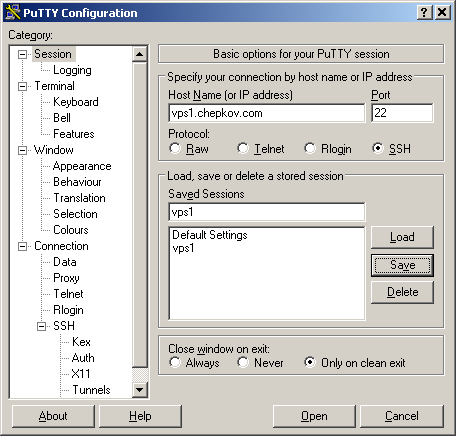The width and height of the screenshot is (456, 436).
Task: Collapse the SSH subtree expander
Action: 41,326
